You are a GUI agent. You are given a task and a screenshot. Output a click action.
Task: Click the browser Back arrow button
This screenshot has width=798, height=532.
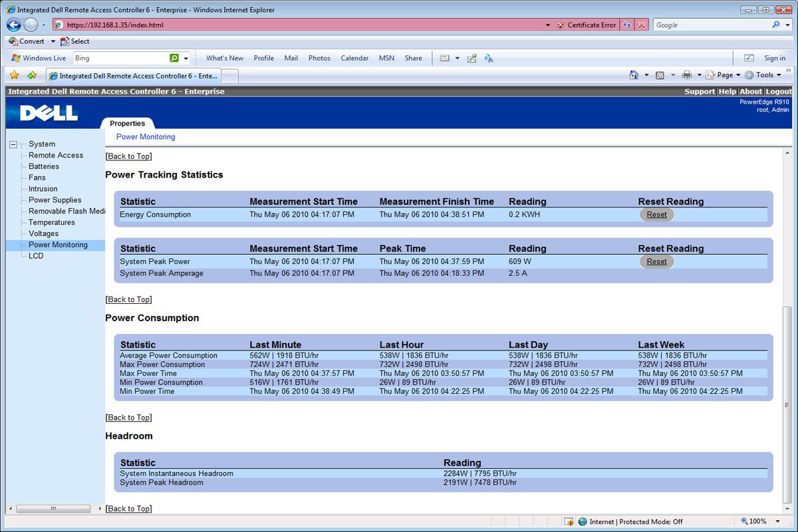[14, 25]
